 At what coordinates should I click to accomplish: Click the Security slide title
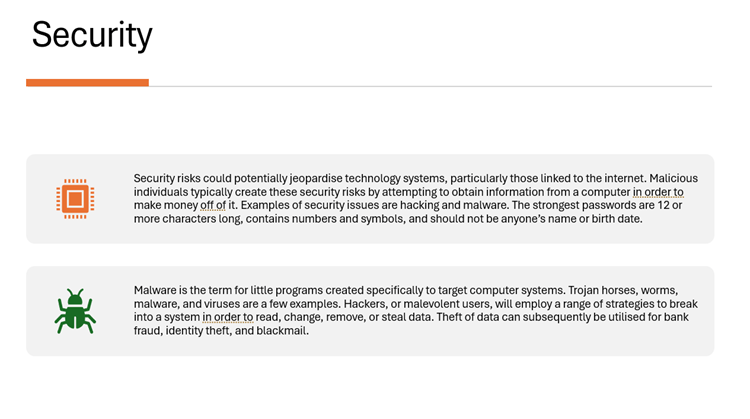coord(92,35)
